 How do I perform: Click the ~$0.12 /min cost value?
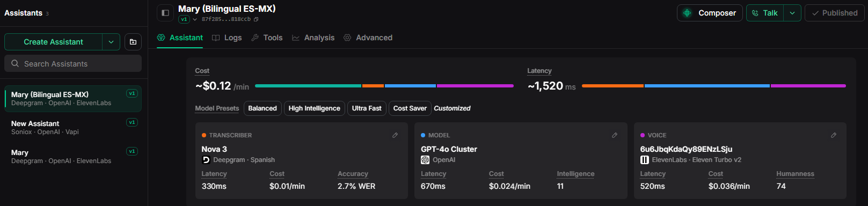tap(222, 86)
